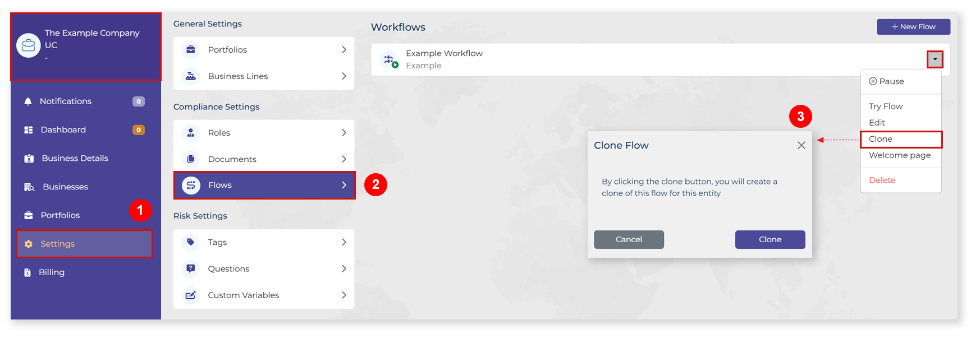
Task: Click the Notifications bell icon
Action: [x=28, y=101]
